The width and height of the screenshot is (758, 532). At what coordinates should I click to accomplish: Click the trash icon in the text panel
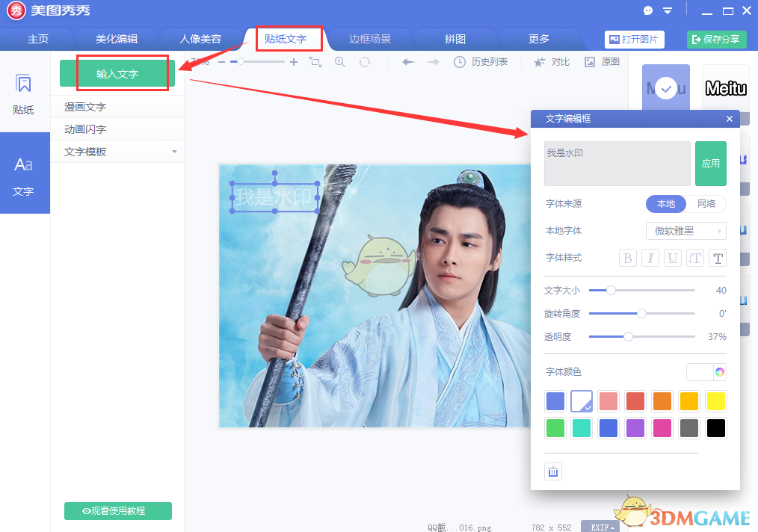coord(553,471)
